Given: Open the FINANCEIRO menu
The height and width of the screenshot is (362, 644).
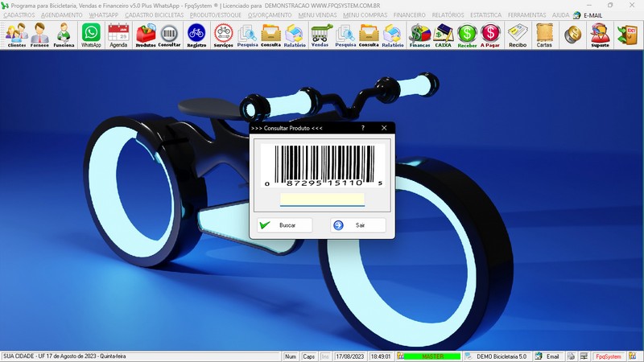Looking at the screenshot, I should coord(409,15).
